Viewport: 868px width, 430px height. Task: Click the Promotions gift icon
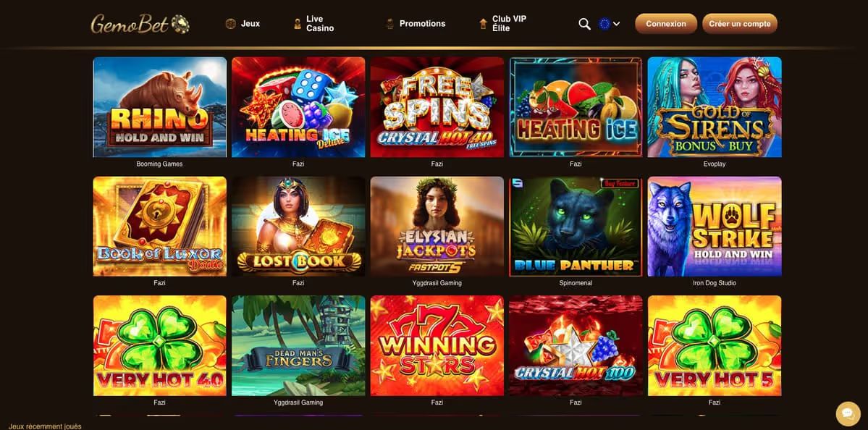pos(389,24)
